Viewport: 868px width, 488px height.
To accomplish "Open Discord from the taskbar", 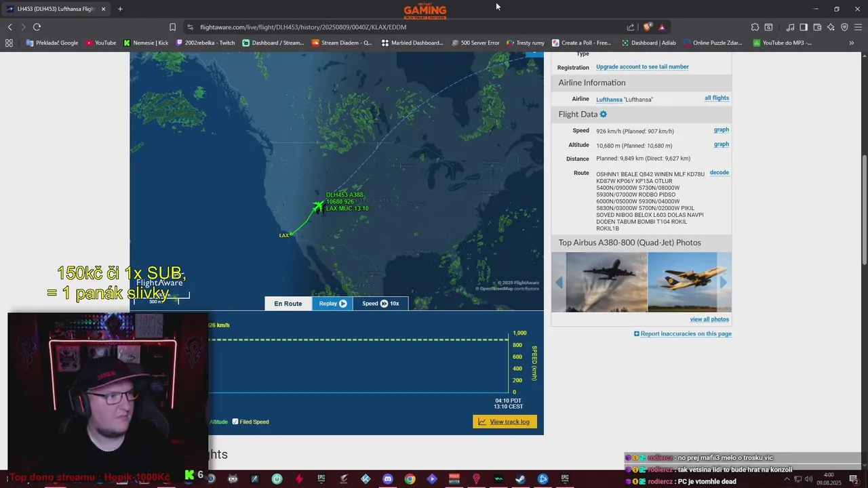I will [387, 479].
